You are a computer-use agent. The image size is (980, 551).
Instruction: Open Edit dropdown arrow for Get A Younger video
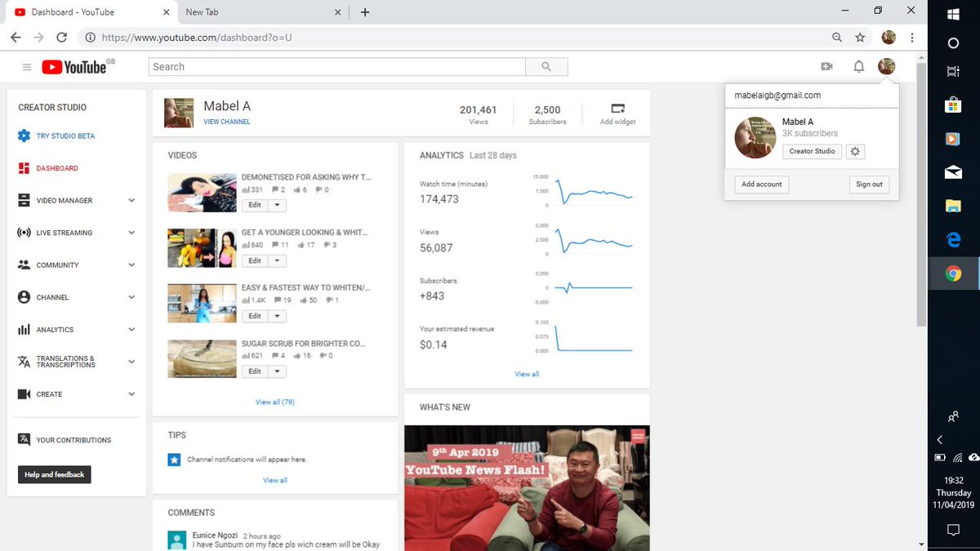pos(277,260)
